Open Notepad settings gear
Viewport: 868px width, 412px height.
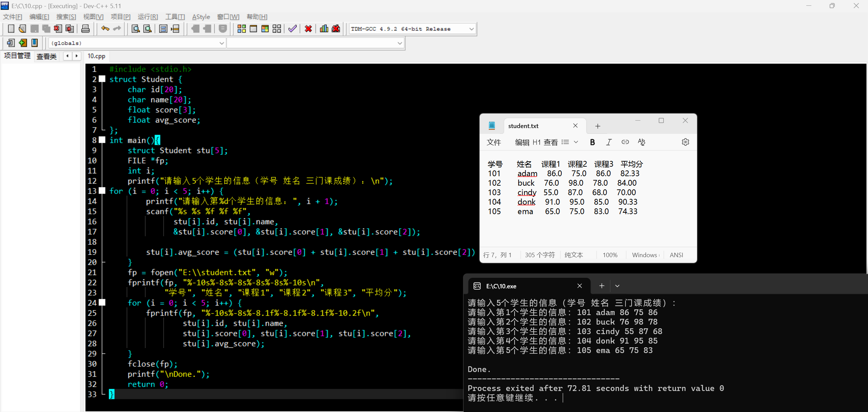point(685,142)
